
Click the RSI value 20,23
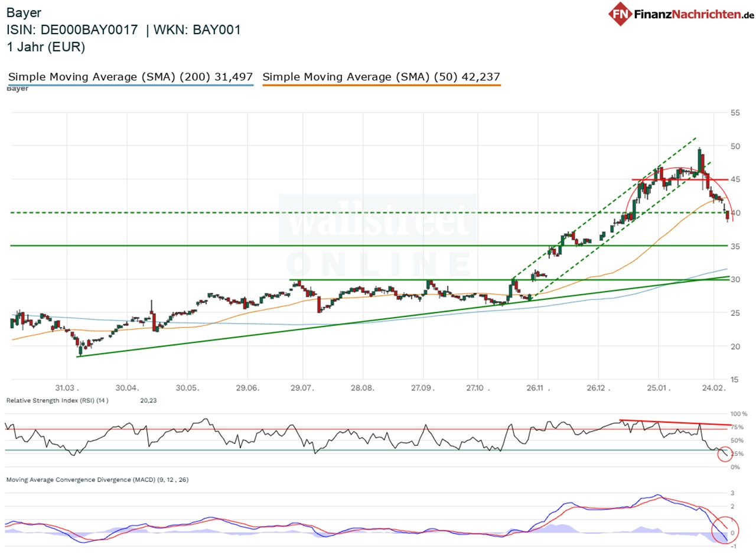coord(148,400)
